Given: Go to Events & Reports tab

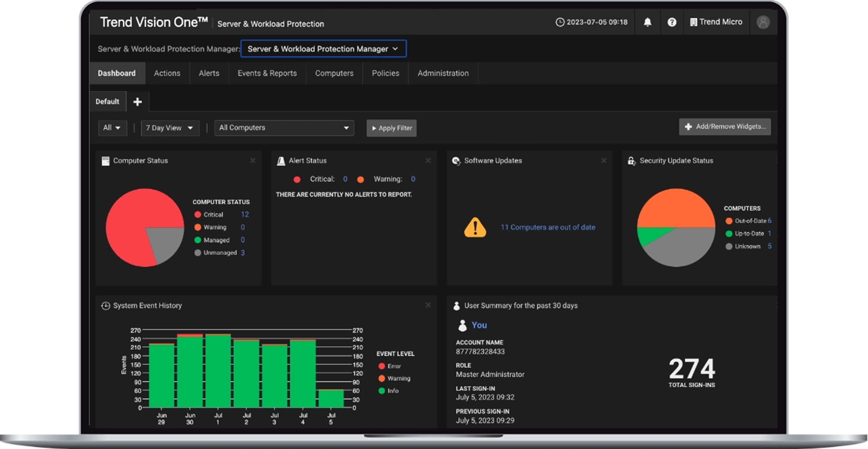Looking at the screenshot, I should click(267, 73).
